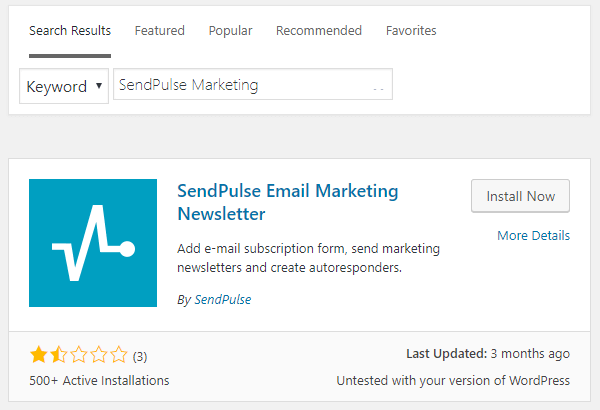Click the fifth empty rating star
The image size is (600, 410).
tap(119, 354)
